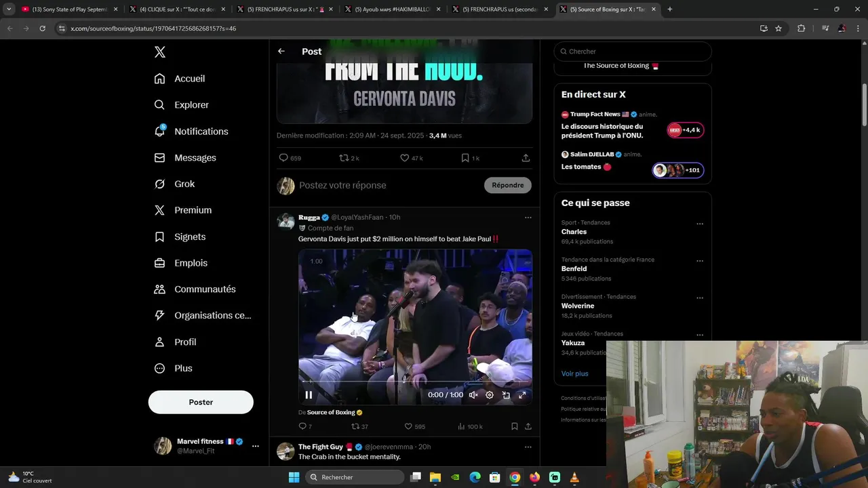
Task: Switch to the CLIQUE sur X tab
Action: [x=177, y=9]
